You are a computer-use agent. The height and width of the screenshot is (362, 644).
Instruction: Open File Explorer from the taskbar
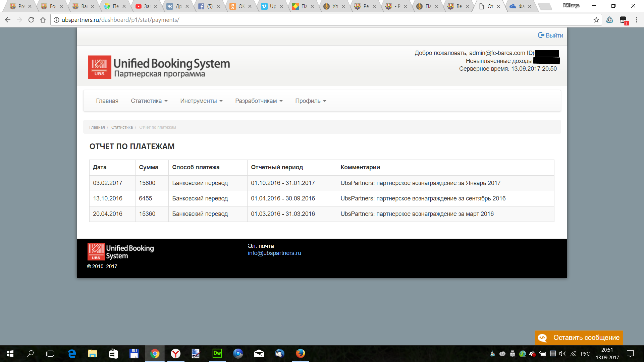coord(92,353)
